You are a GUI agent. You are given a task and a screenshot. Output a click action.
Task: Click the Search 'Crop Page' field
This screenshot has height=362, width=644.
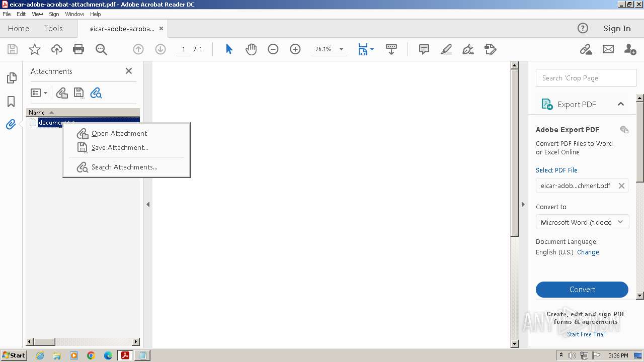coord(586,78)
